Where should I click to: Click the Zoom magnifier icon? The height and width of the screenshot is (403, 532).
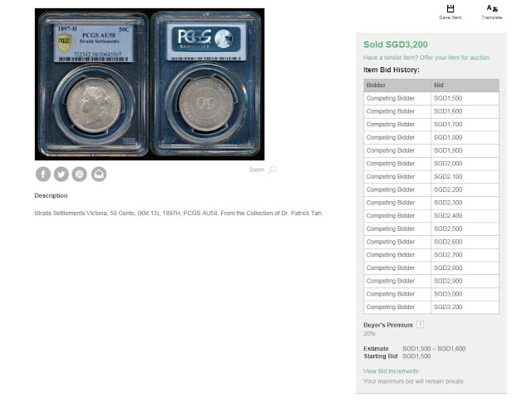[272, 170]
